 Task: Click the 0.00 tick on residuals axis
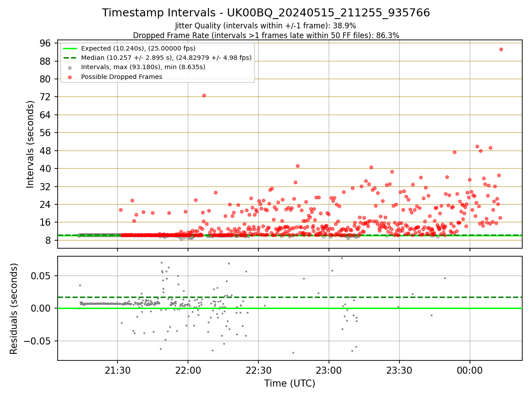(x=42, y=308)
